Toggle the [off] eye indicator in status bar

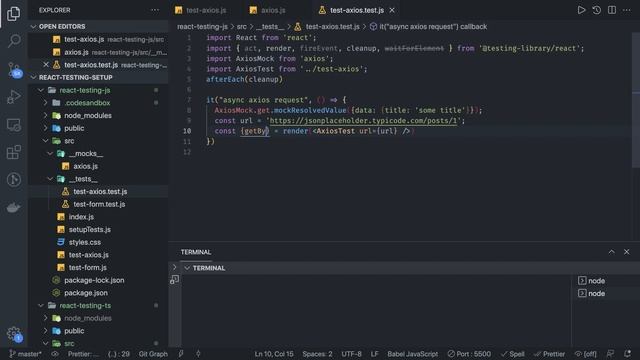coord(586,354)
